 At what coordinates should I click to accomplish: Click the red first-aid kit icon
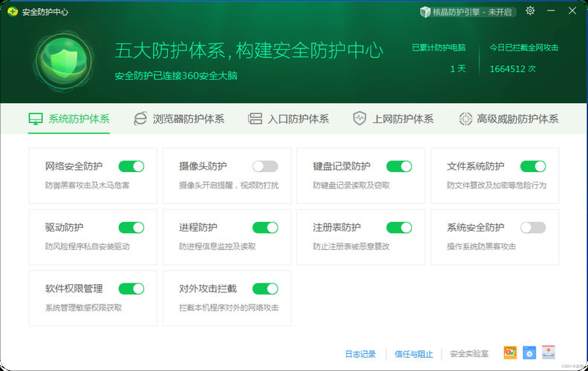[549, 352]
